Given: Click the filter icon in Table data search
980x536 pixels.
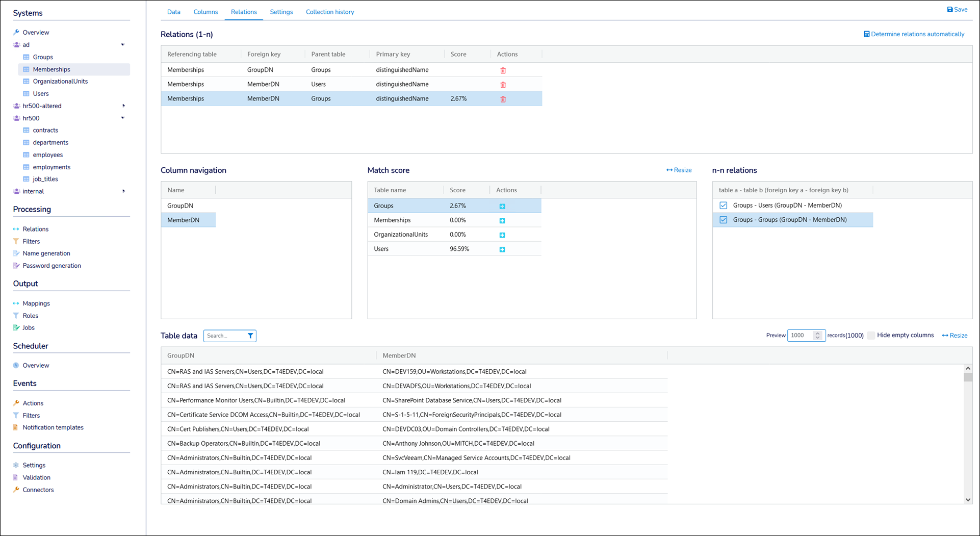Looking at the screenshot, I should (250, 336).
